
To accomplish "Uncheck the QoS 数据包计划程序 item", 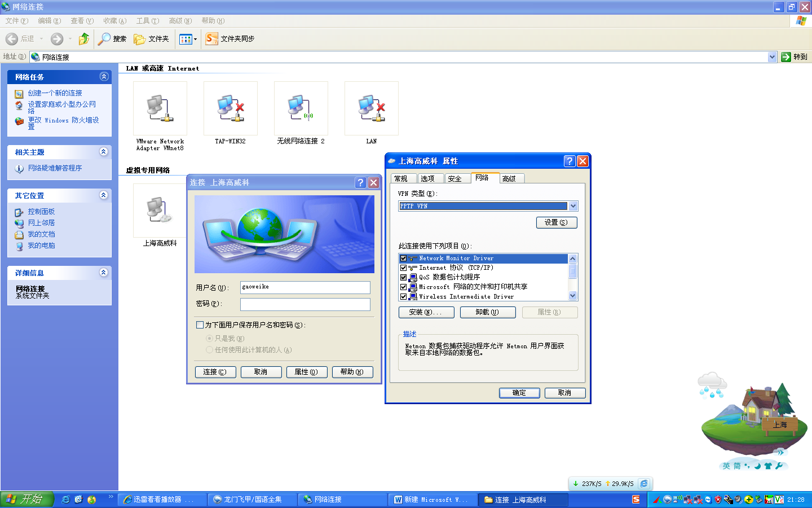I will [x=403, y=278].
